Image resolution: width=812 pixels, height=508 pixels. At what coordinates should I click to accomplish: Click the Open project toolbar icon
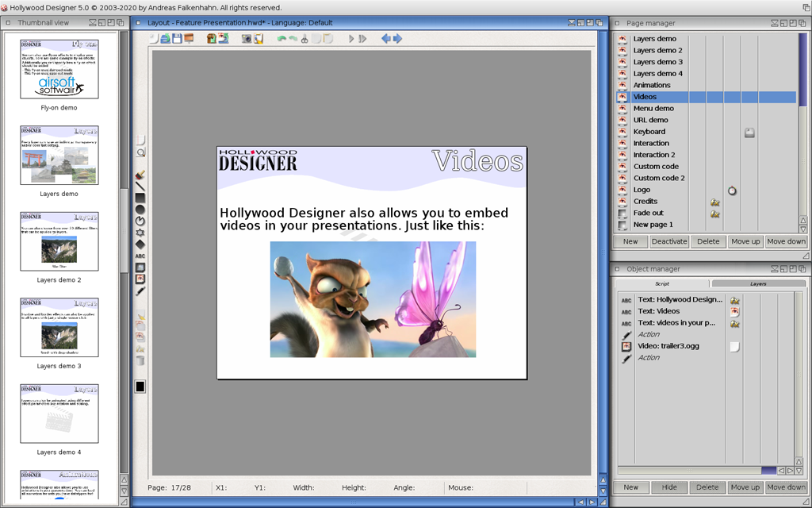tap(165, 38)
